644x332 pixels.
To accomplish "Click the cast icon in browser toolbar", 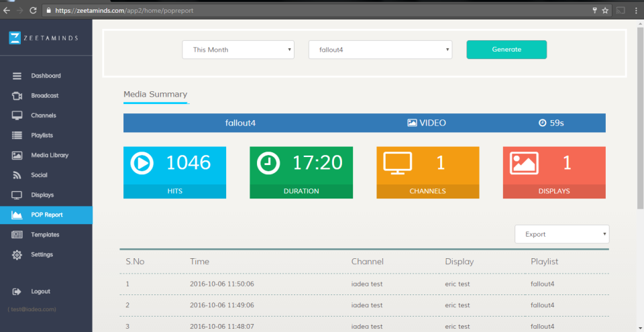I will click(621, 11).
